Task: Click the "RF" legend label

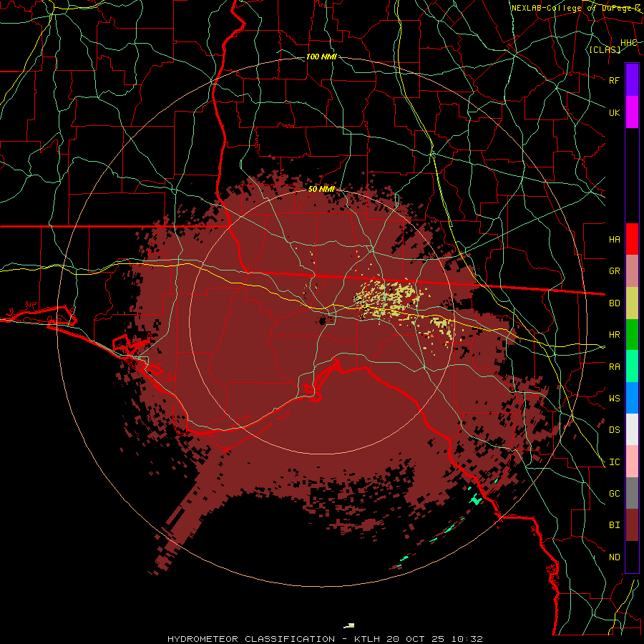Action: 614,80
